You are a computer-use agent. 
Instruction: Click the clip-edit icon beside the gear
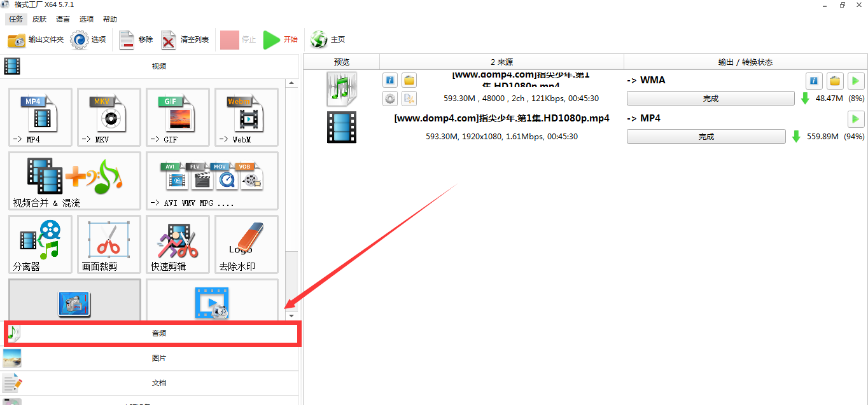click(x=409, y=99)
